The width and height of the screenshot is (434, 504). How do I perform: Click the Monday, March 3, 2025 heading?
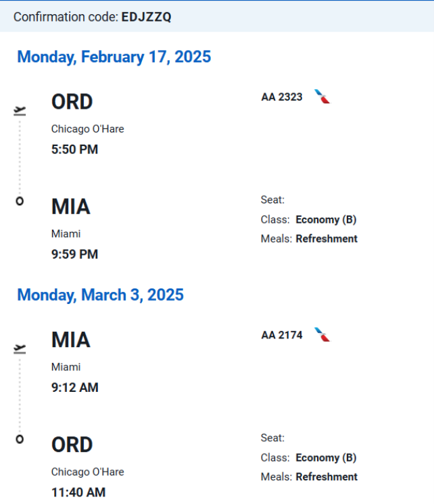click(x=100, y=295)
